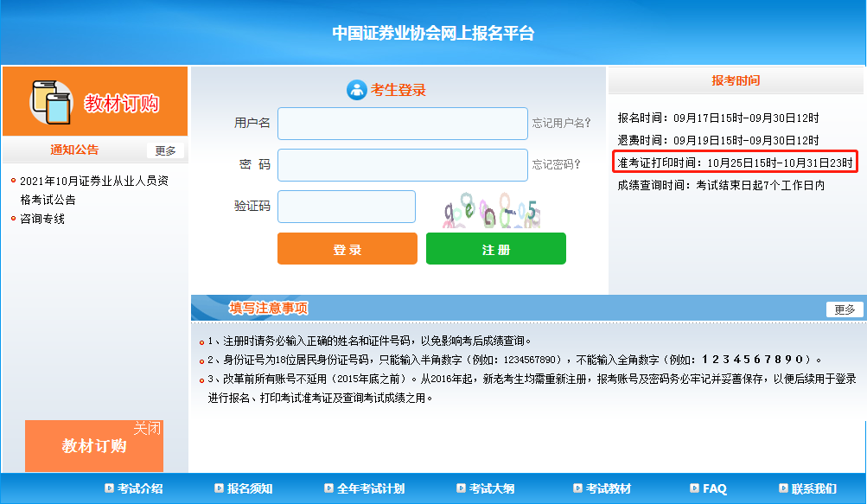
Task: Click the 考生登录 user avatar icon
Action: [357, 90]
